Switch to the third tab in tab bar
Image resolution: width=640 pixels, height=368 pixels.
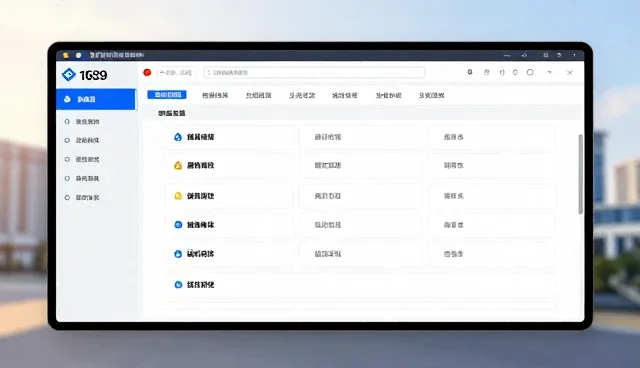[x=258, y=95]
